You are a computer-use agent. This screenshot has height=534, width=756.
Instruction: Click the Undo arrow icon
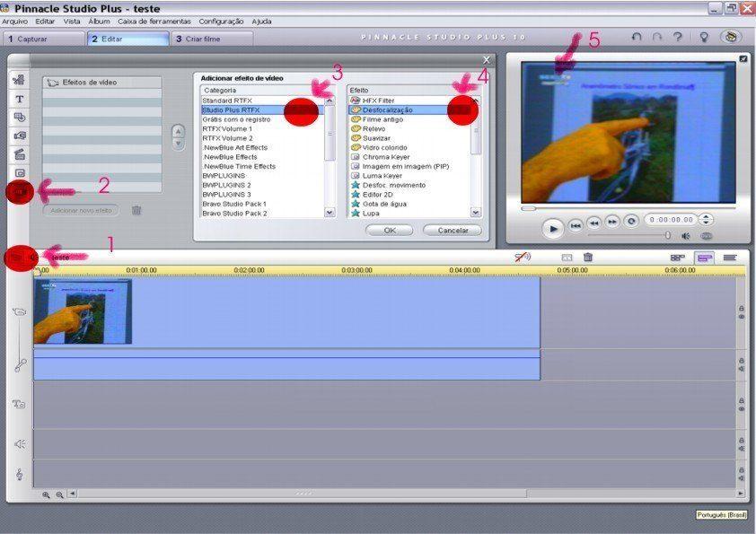637,38
